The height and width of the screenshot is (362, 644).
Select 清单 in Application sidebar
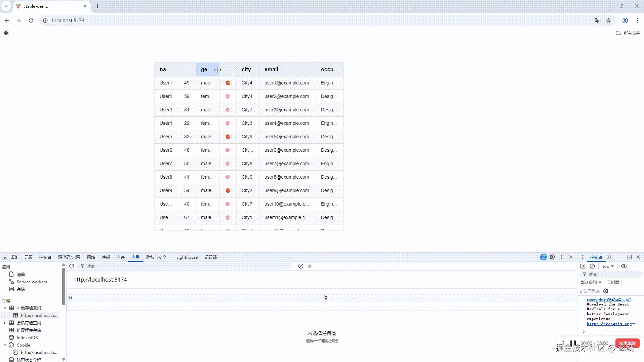click(x=21, y=274)
